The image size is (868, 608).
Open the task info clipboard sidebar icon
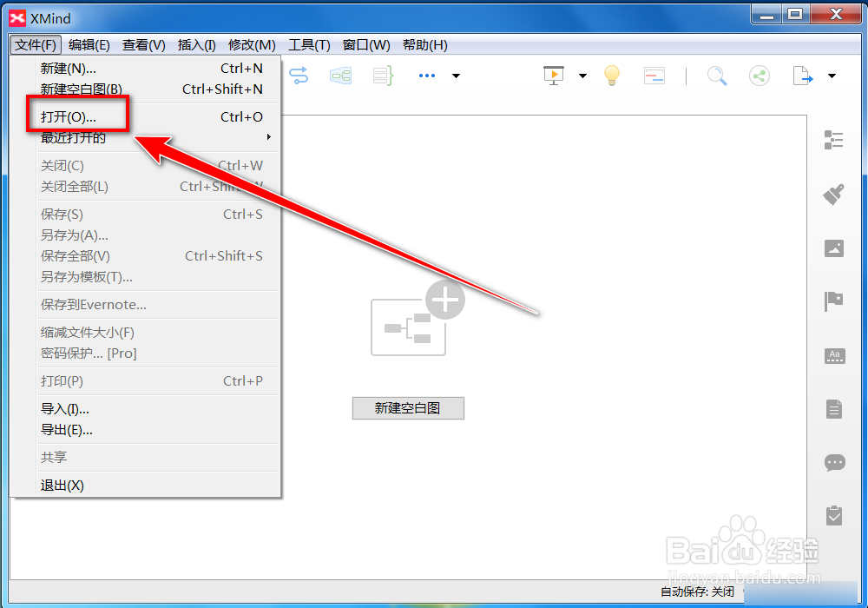coord(834,516)
